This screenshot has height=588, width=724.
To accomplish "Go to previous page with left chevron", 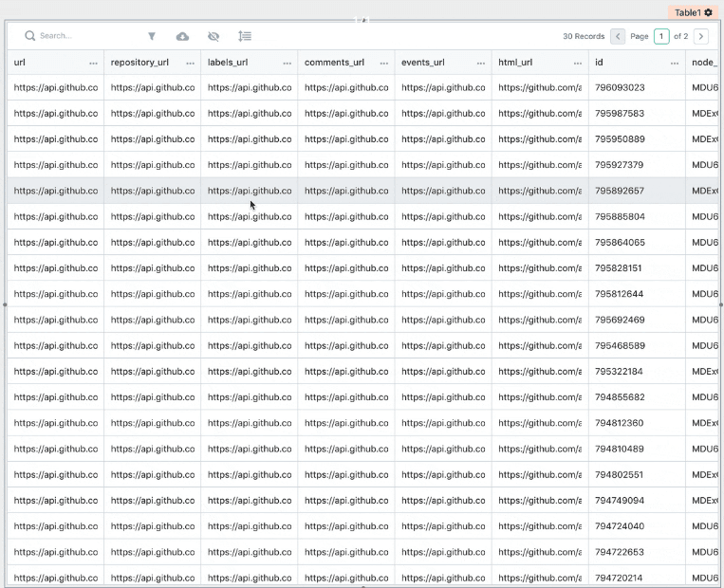I will coord(618,36).
